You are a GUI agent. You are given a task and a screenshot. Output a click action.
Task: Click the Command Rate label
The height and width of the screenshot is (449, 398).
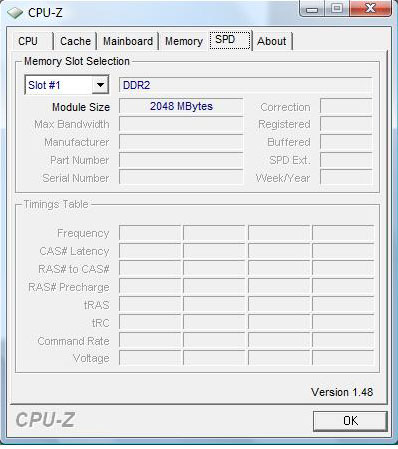[73, 341]
